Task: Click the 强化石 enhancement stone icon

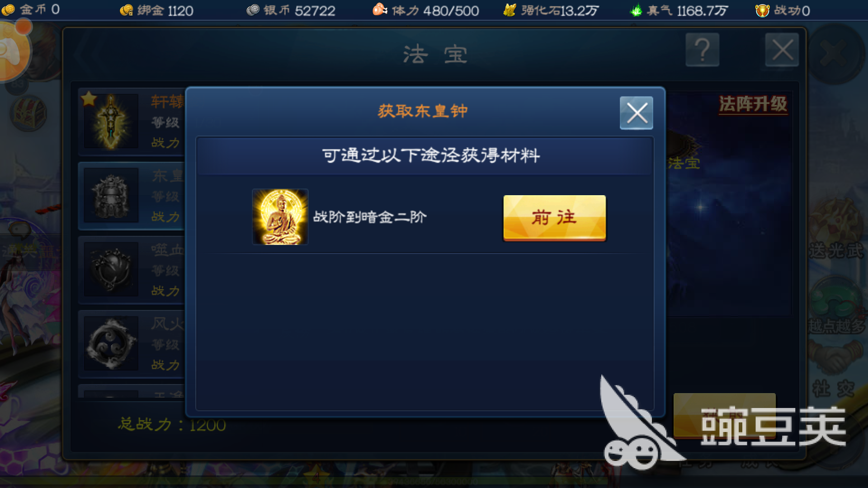Action: click(509, 10)
